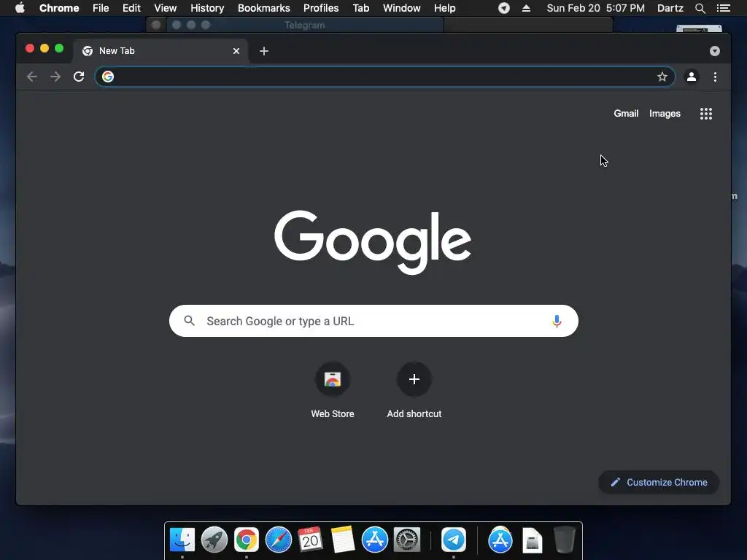747x560 pixels.
Task: Focus the Search Google or type a URL box
Action: [373, 321]
